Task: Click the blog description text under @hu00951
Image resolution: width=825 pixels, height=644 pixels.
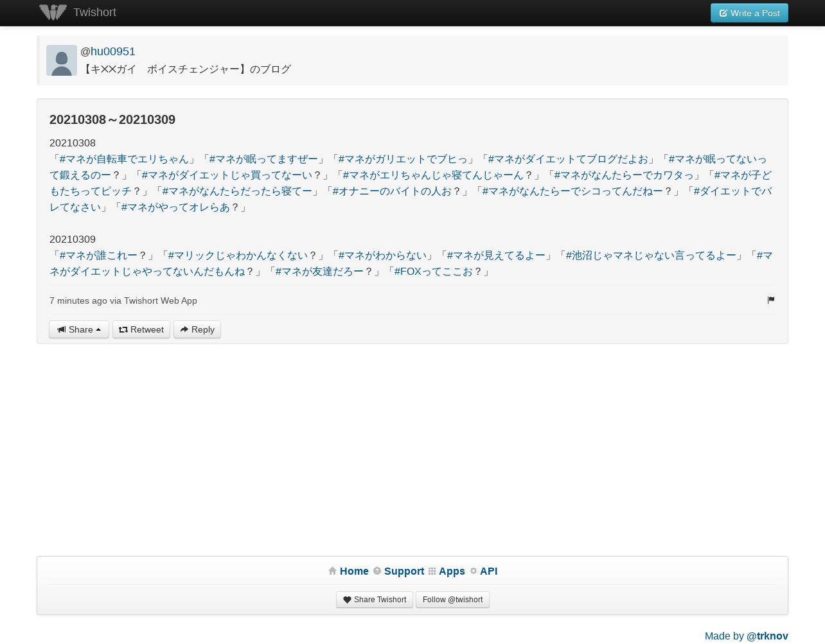Action: [x=186, y=69]
